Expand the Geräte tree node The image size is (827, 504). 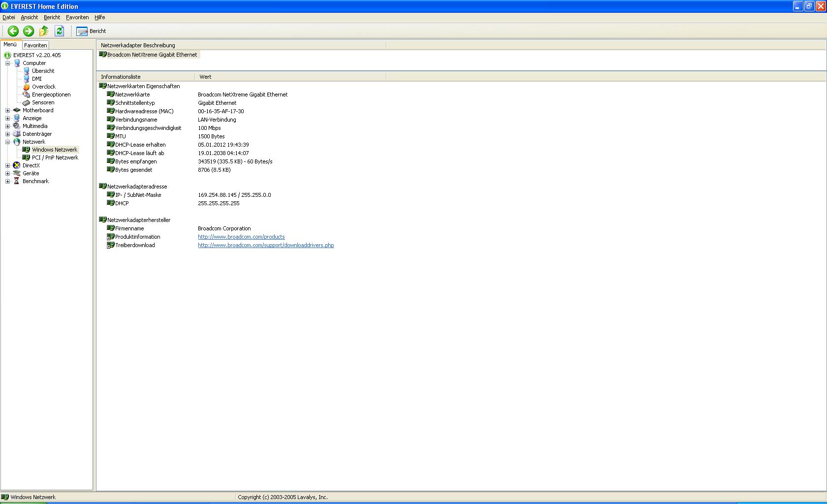8,173
